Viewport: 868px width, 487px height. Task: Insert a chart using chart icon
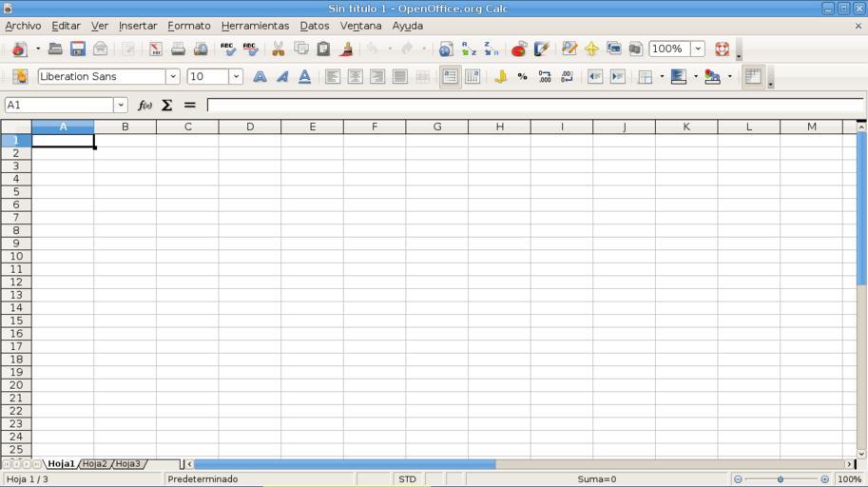pyautogui.click(x=519, y=49)
